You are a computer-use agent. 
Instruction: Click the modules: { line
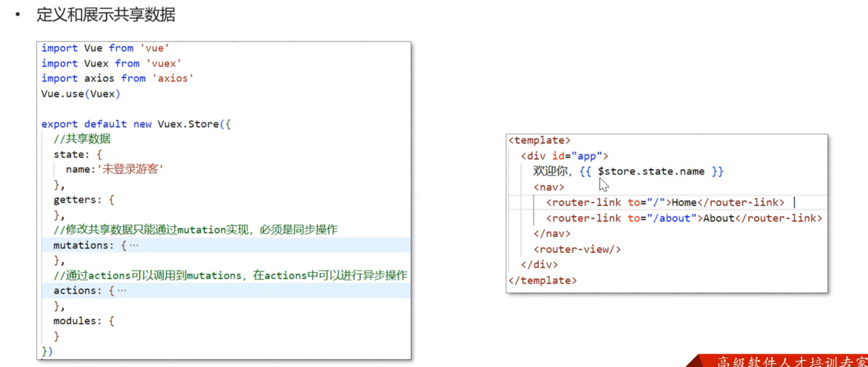click(x=84, y=321)
